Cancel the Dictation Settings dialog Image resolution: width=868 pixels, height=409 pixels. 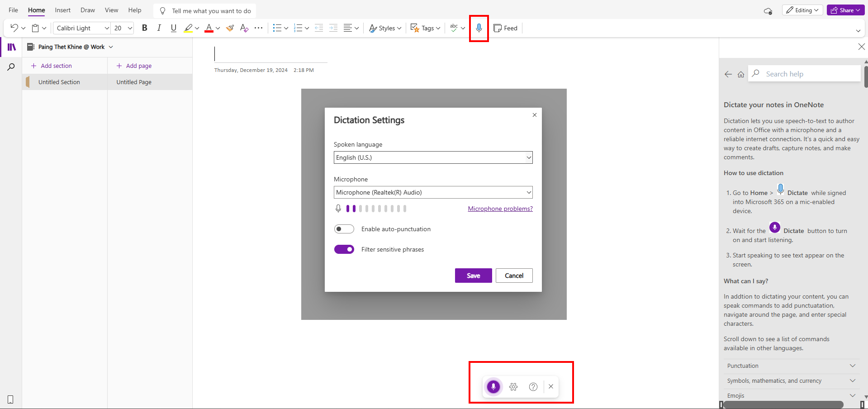click(514, 276)
